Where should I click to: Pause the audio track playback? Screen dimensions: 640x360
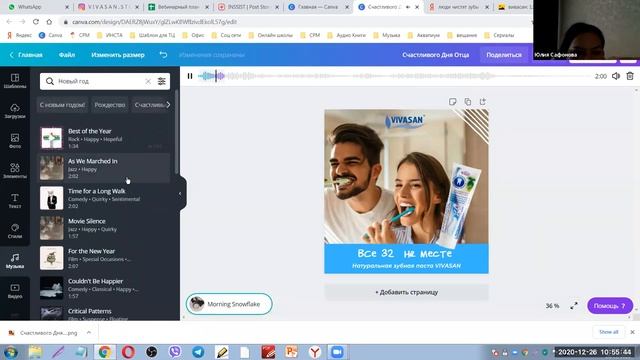[x=190, y=76]
